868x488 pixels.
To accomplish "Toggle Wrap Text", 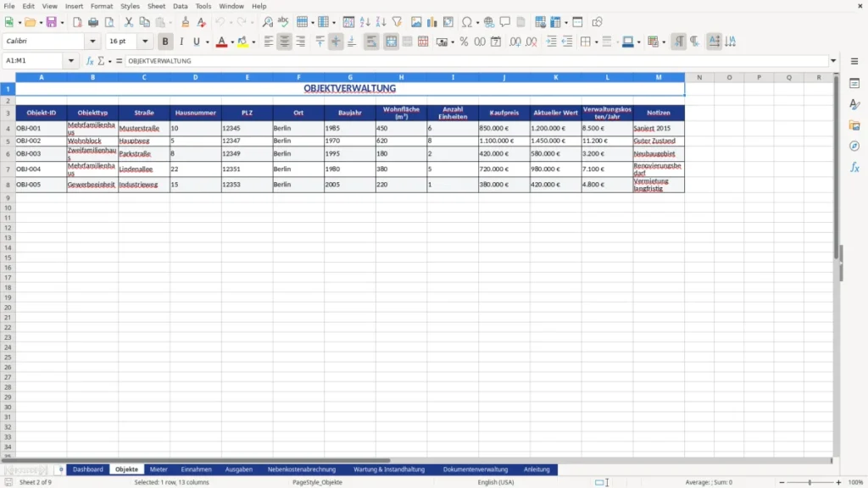I will click(x=371, y=42).
